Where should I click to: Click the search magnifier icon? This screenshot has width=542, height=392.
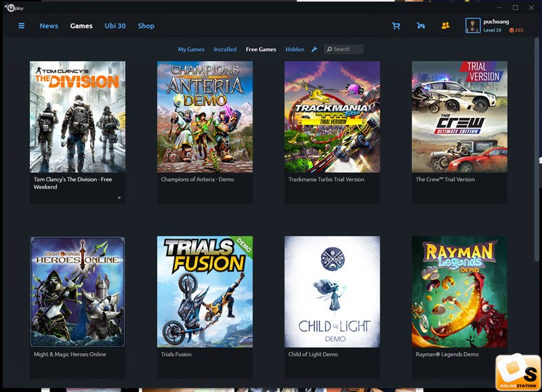(329, 49)
